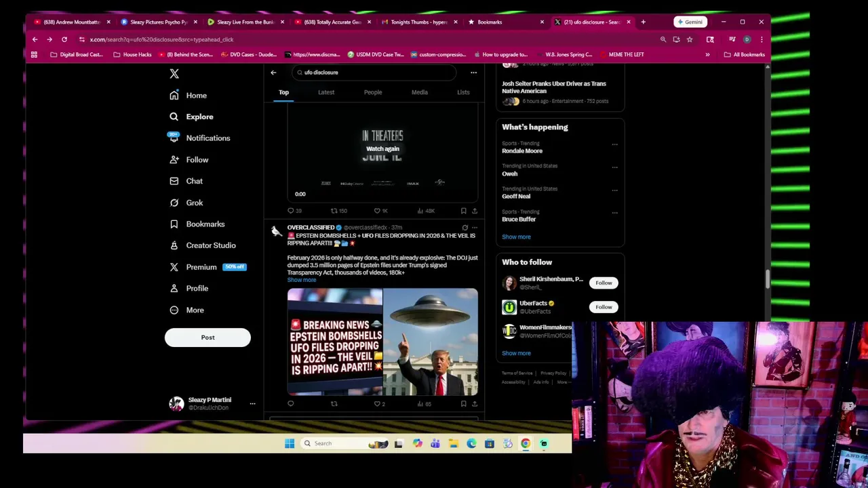Repost the OVERCLASSIFIED post

coord(334,404)
